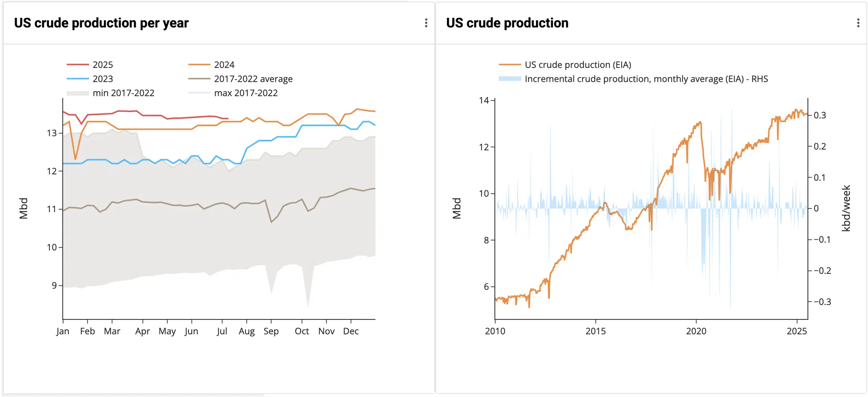Click the 2020 tick label on the x-axis
868x397 pixels.
[696, 331]
